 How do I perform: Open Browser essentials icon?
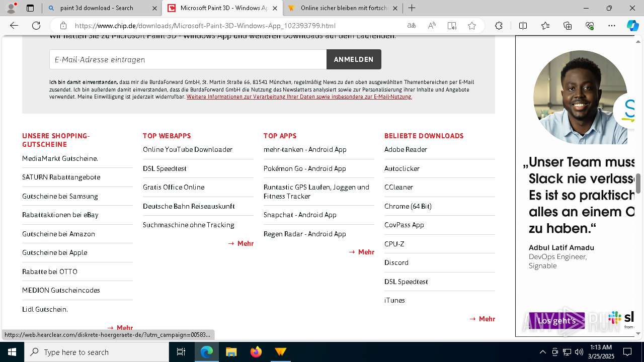[x=590, y=26]
